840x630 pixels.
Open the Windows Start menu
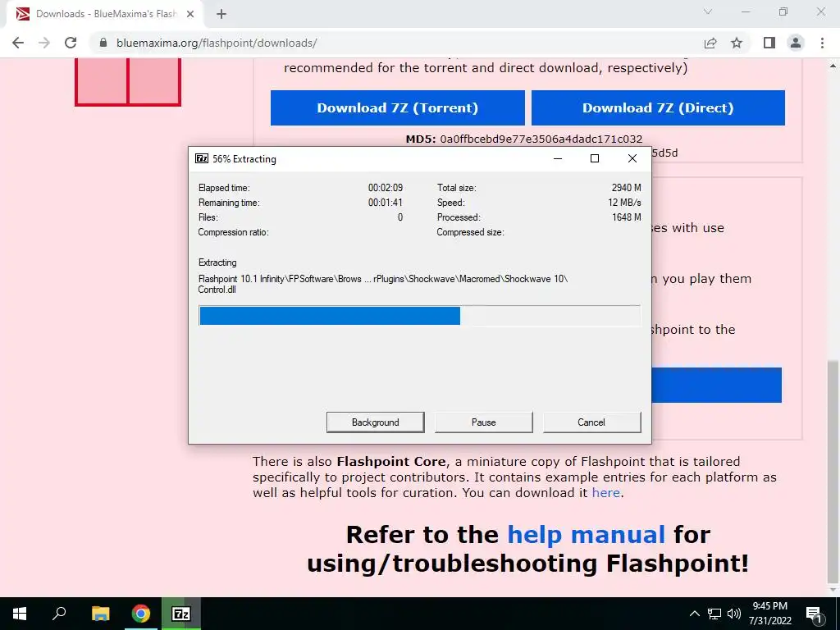tap(20, 614)
